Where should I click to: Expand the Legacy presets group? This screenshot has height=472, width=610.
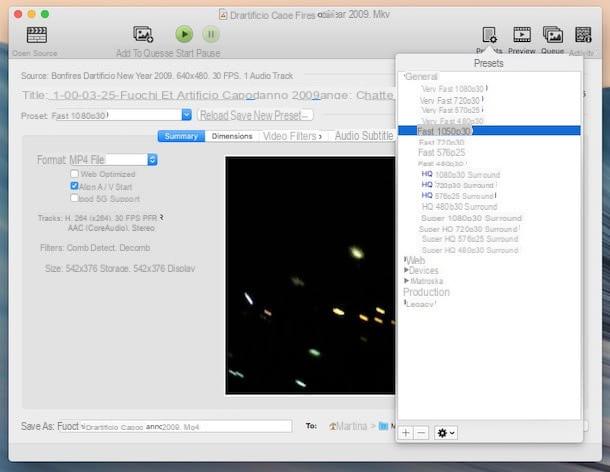pos(405,302)
